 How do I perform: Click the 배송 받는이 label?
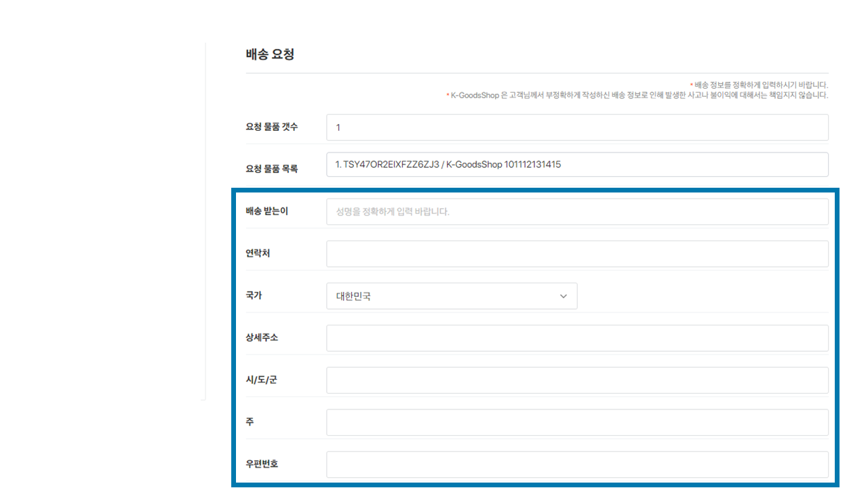[x=267, y=211]
